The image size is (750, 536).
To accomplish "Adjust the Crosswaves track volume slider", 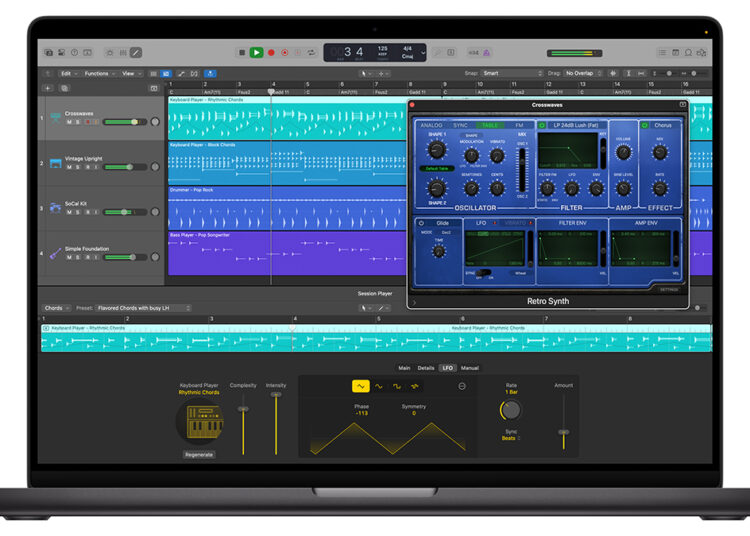I will 125,122.
